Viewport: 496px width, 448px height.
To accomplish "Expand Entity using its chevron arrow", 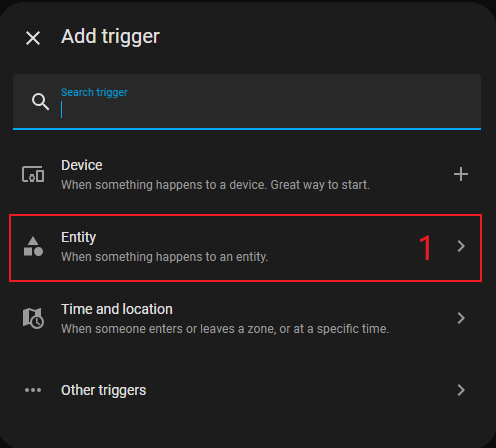I will coord(461,246).
